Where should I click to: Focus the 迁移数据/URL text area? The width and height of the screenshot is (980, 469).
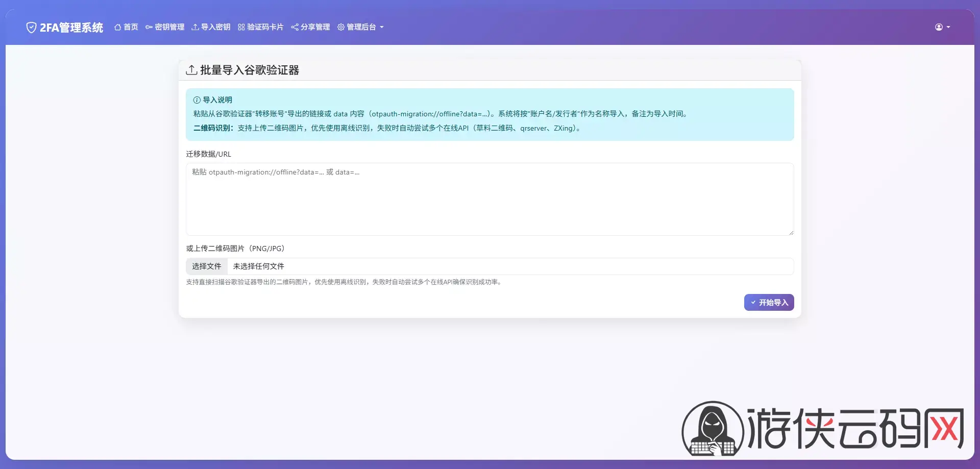(489, 199)
